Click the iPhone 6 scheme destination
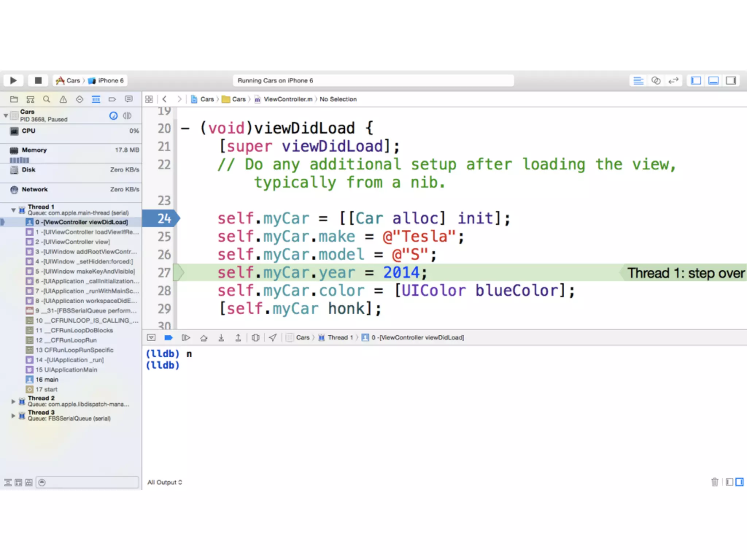 tap(111, 81)
